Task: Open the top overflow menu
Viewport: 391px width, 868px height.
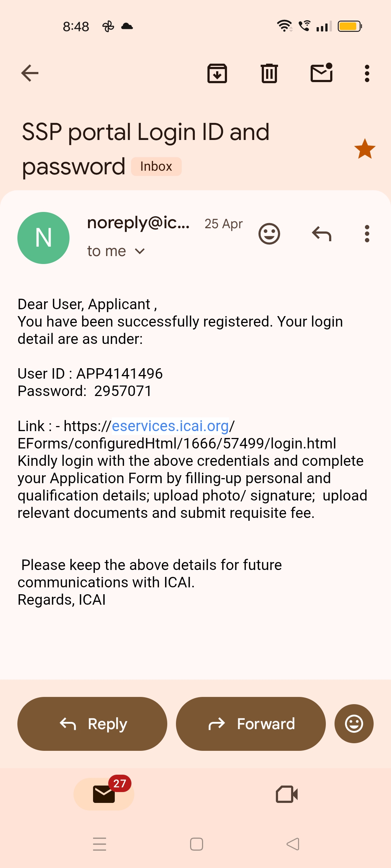Action: click(x=367, y=73)
